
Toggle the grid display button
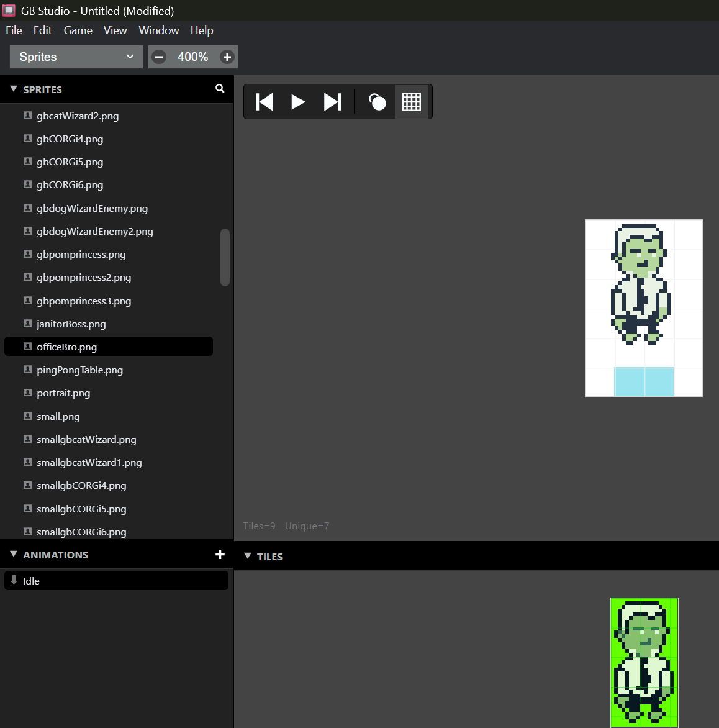[412, 102]
